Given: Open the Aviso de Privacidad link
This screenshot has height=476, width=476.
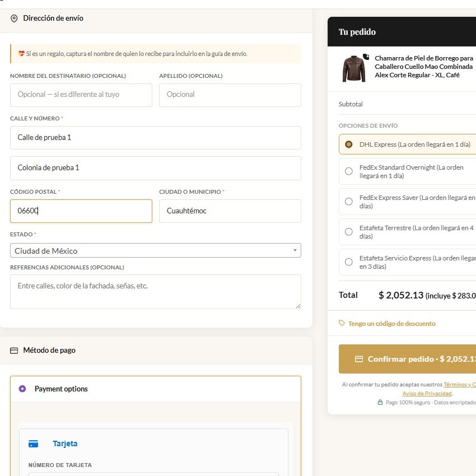Looking at the screenshot, I should point(427,394).
